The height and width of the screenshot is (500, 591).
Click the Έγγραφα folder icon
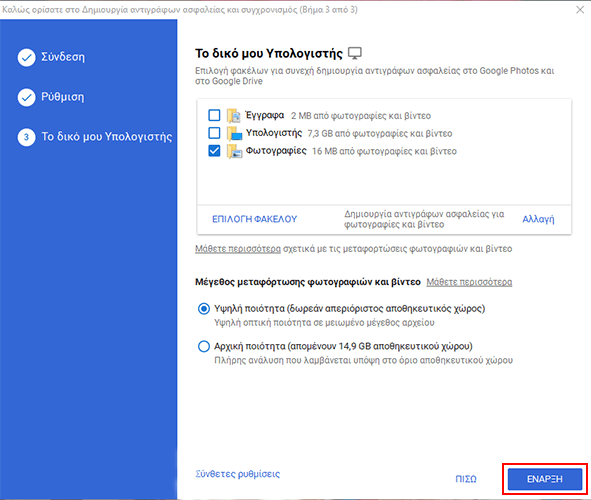[234, 116]
